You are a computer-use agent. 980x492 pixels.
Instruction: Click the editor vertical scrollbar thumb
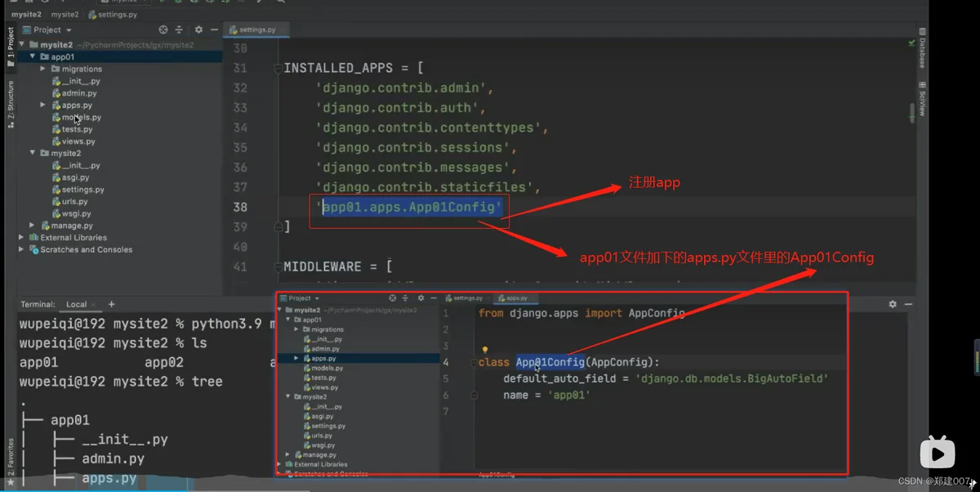[912, 111]
